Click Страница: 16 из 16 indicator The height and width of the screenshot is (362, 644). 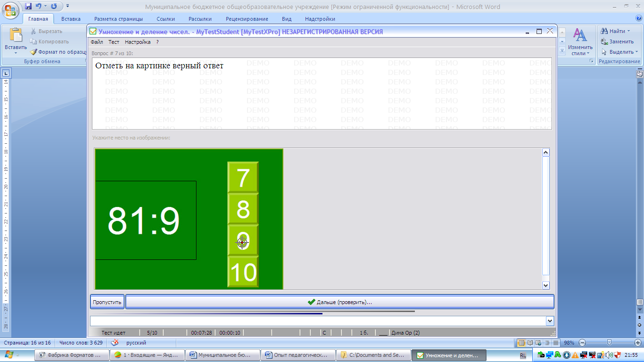(27, 343)
